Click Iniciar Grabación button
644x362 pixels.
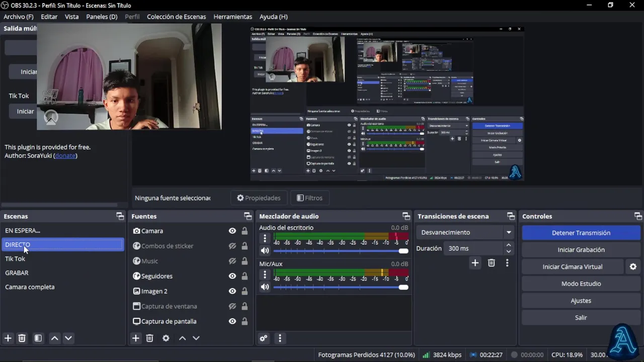click(x=581, y=250)
